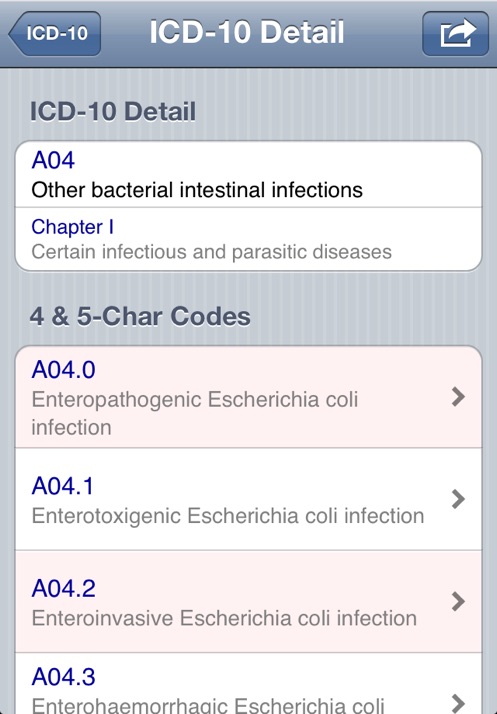Screen dimensions: 497x714
Task: Select A04.3 code label
Action: tap(63, 677)
